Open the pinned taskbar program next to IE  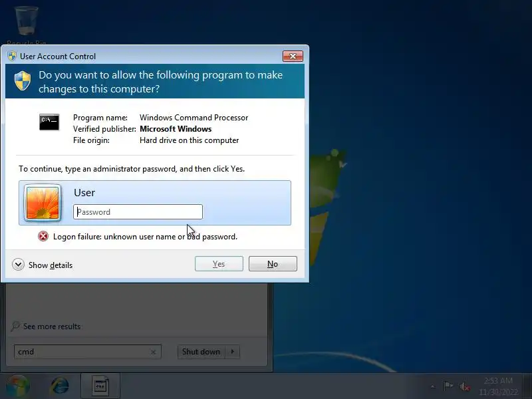(100, 386)
